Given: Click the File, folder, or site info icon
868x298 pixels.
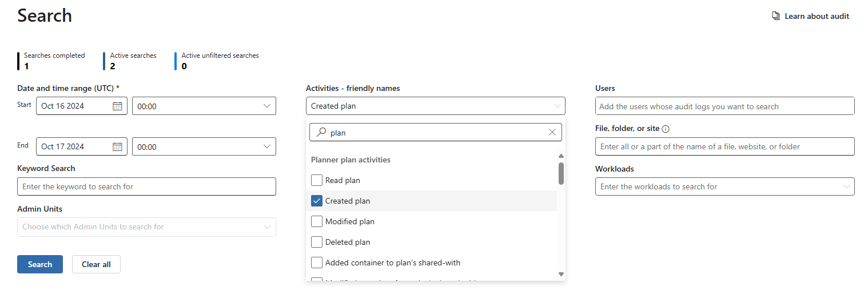Looking at the screenshot, I should (666, 129).
